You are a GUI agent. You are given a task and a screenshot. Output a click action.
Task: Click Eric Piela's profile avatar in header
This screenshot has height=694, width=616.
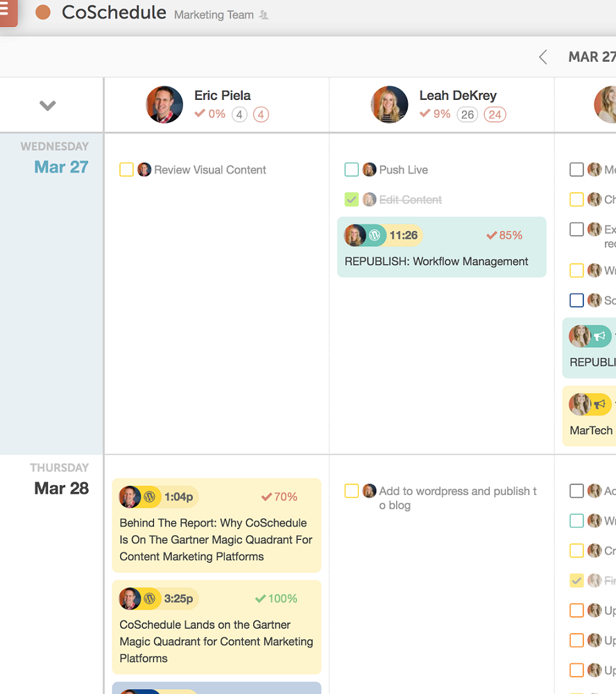coord(164,105)
